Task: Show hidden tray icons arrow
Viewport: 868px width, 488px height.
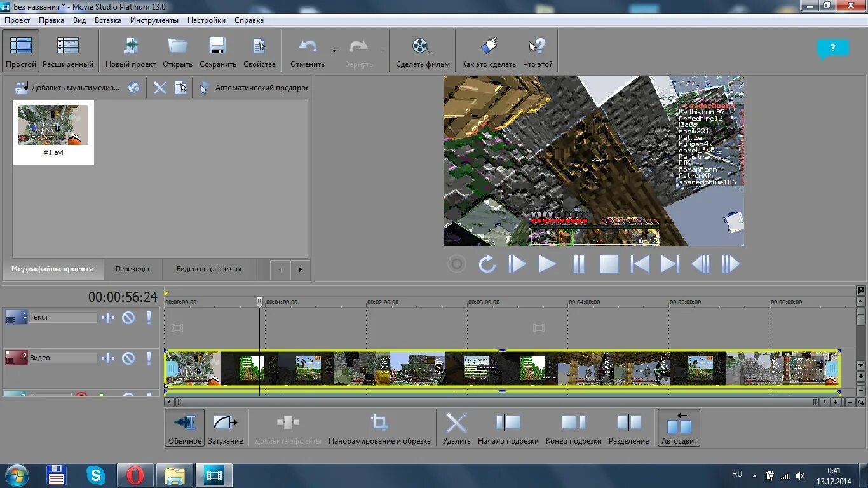Action: point(754,475)
